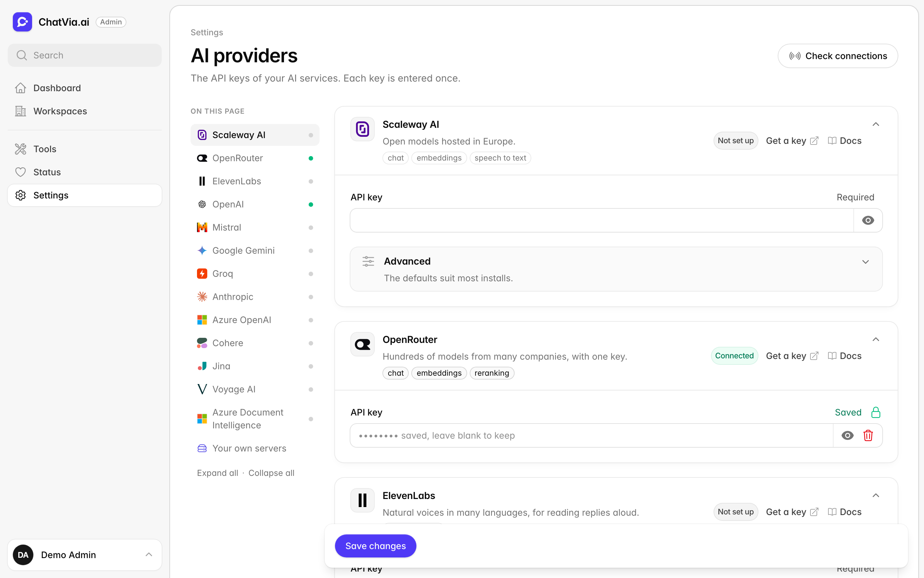Select Voyage AI in page list
Screen dimensions: 924x578
tap(255, 389)
